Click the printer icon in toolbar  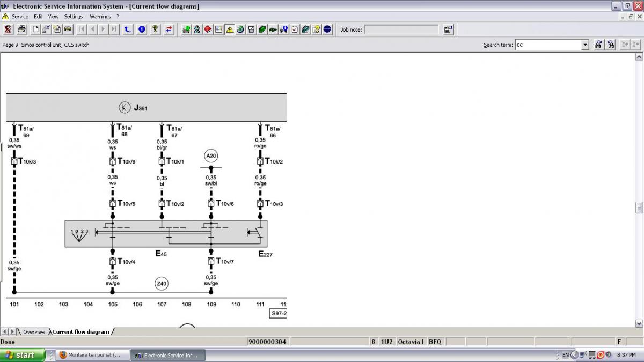(x=21, y=29)
